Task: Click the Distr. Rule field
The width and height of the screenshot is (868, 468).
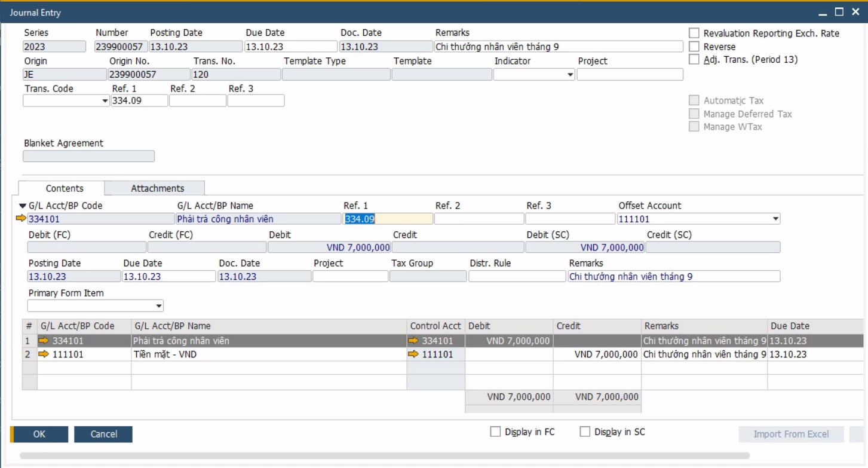Action: tap(517, 277)
